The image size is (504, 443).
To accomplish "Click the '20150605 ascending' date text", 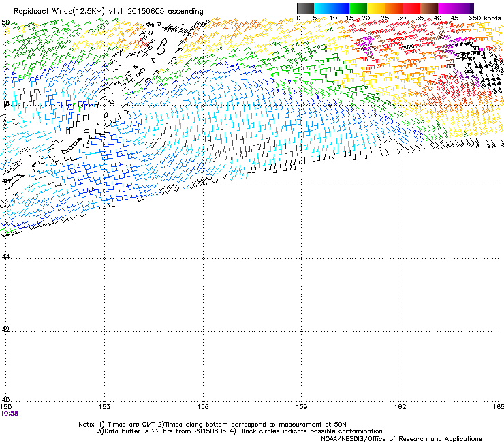I will coord(166,12).
